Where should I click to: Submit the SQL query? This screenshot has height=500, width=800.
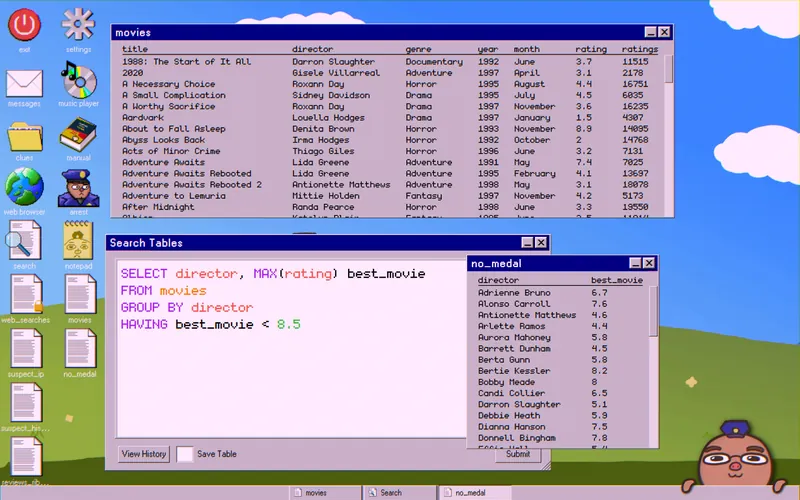point(518,454)
